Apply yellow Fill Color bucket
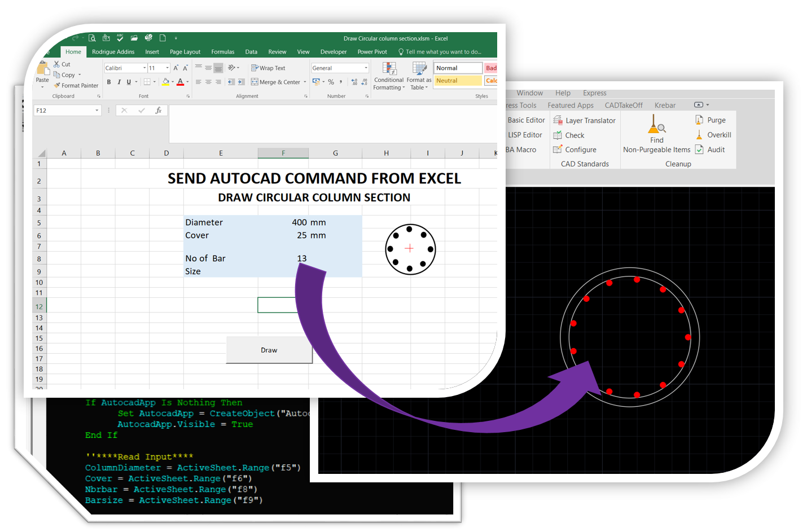Viewport: 807px width, 532px height. pyautogui.click(x=166, y=82)
